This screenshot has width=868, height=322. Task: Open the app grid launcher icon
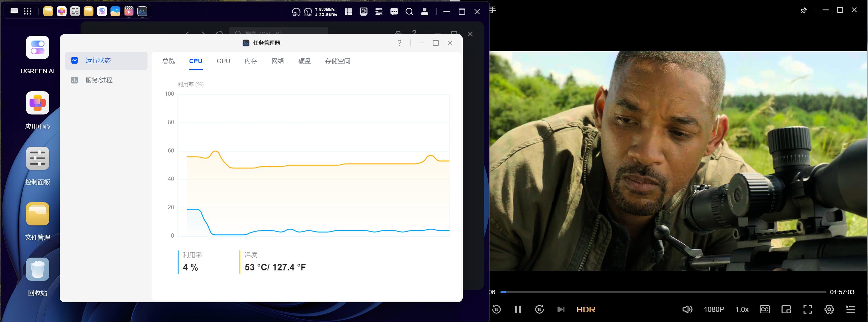pos(28,11)
